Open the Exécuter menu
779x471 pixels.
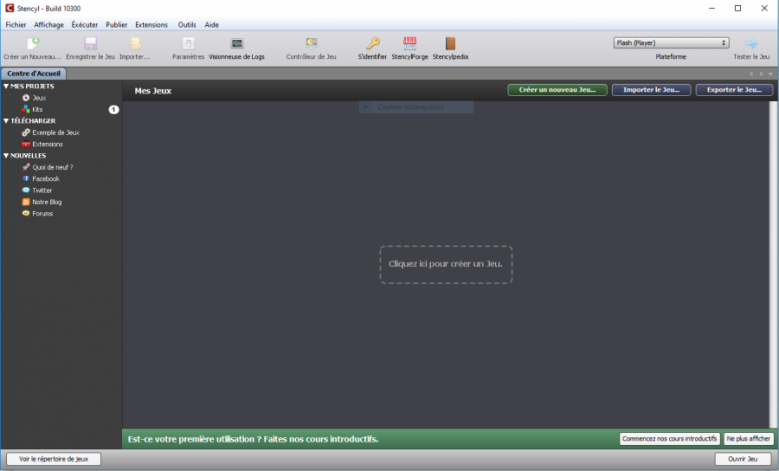(84, 24)
